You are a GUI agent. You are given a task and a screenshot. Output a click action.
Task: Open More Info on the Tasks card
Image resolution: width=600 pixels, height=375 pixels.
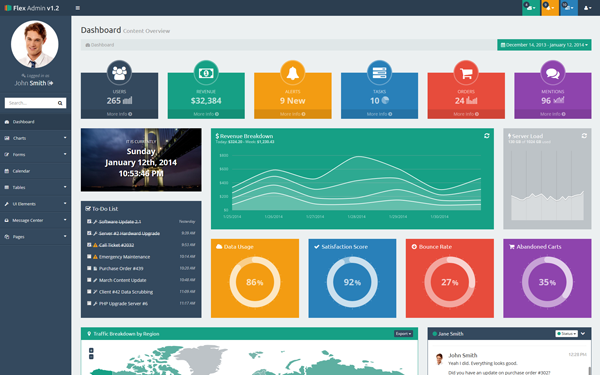pos(380,114)
